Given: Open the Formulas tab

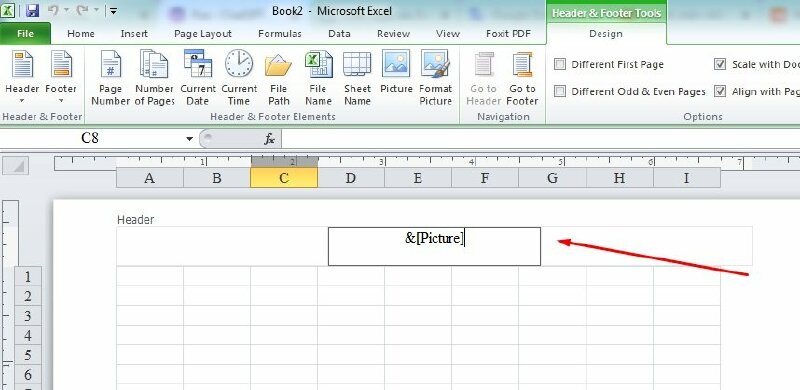Looking at the screenshot, I should 280,34.
